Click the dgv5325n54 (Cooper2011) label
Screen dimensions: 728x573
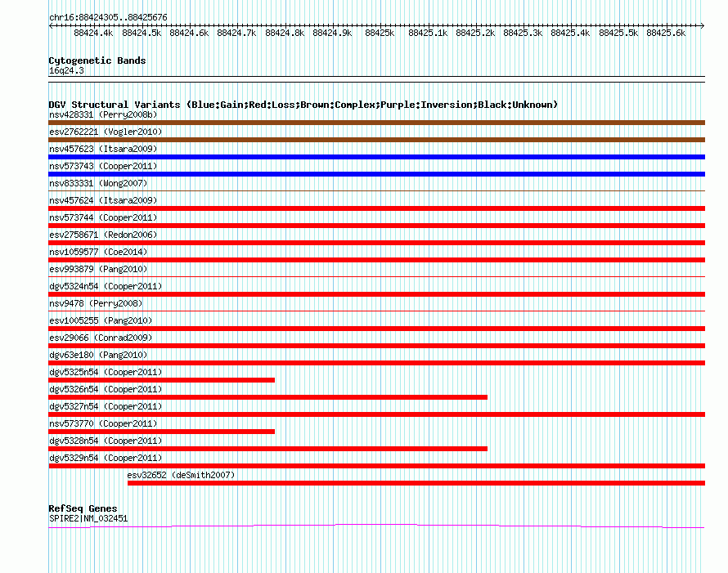click(106, 372)
